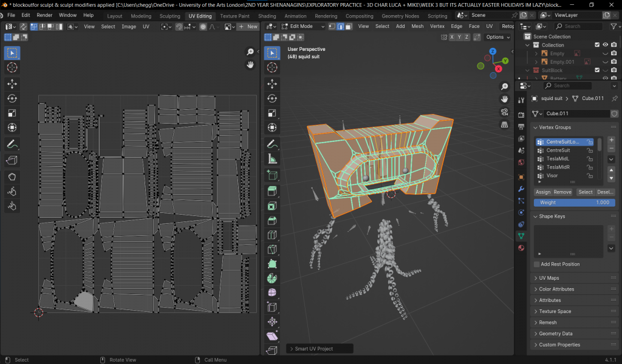Hide Collection with its eye icon

(606, 45)
